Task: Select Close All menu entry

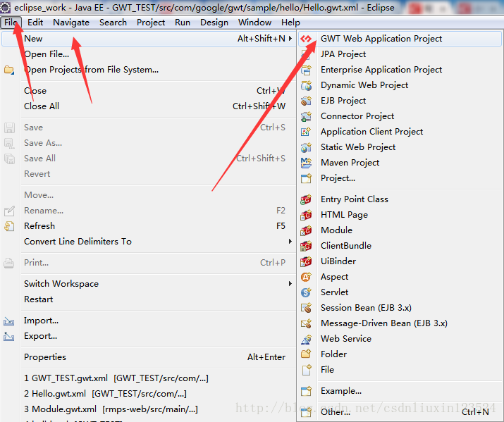Action: coord(149,106)
